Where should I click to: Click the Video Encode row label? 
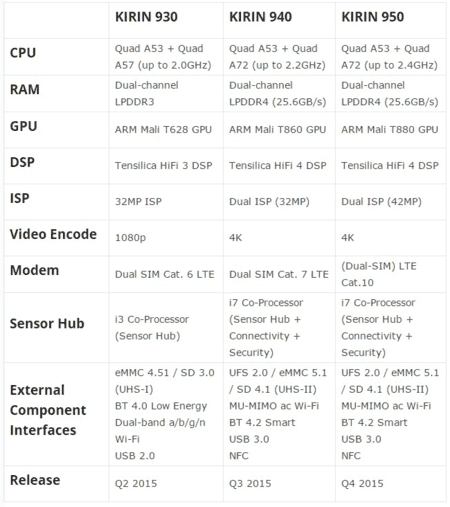click(53, 234)
